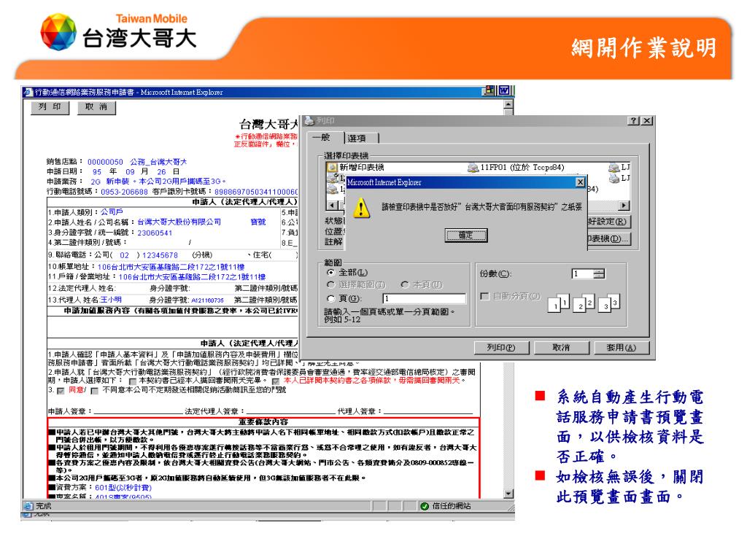This screenshot has width=747, height=560.
Task: Click the collate illustration showing pages 1 1
Action: tap(559, 303)
